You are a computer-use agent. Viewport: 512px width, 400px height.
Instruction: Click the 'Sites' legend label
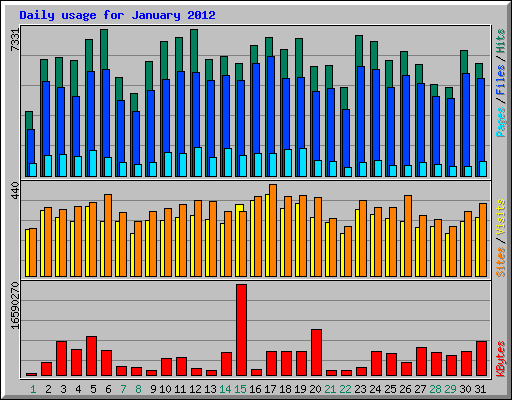(501, 262)
